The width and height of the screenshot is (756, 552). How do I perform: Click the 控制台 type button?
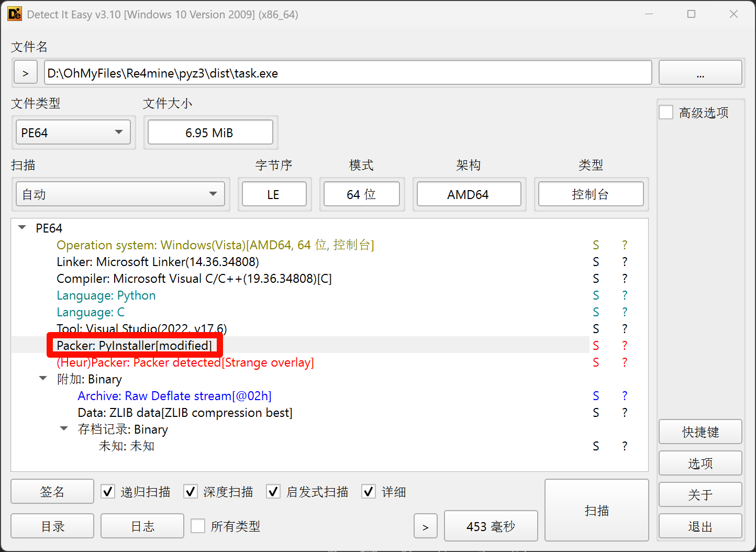[591, 194]
